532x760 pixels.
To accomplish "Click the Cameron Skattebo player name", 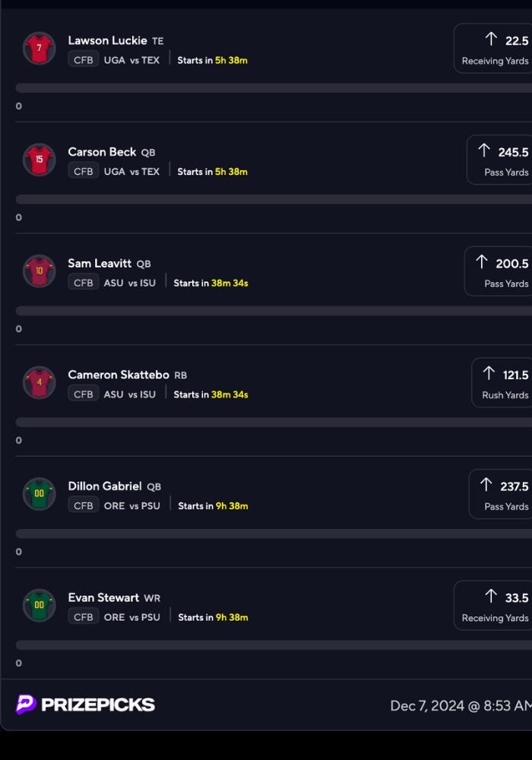I will [x=119, y=375].
